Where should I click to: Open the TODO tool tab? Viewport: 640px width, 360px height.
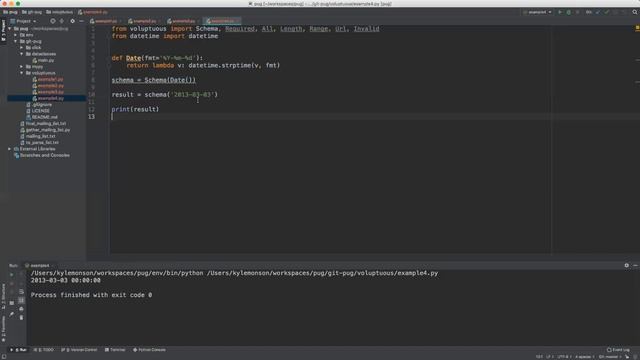click(x=44, y=350)
